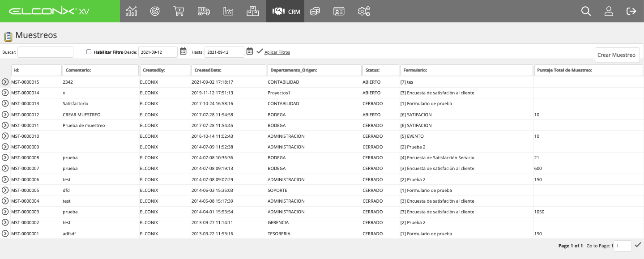Enable the Habilitar Filtro checkbox
Viewport: 644px width, 259px height.
[x=89, y=52]
